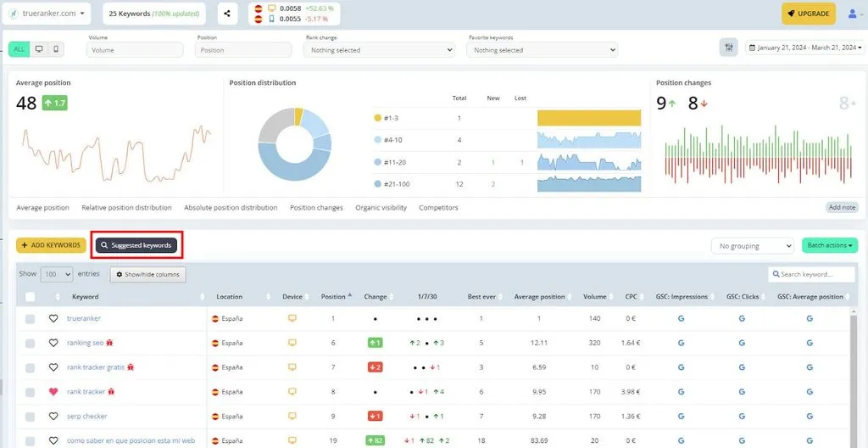Open the filter sliders settings icon

pos(728,48)
